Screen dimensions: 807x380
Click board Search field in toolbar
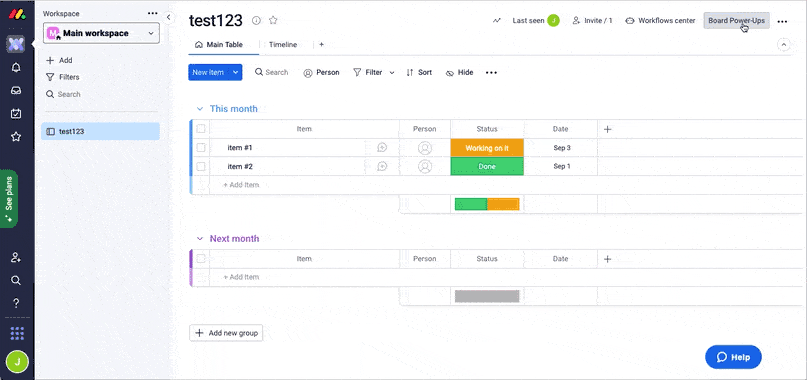(272, 73)
